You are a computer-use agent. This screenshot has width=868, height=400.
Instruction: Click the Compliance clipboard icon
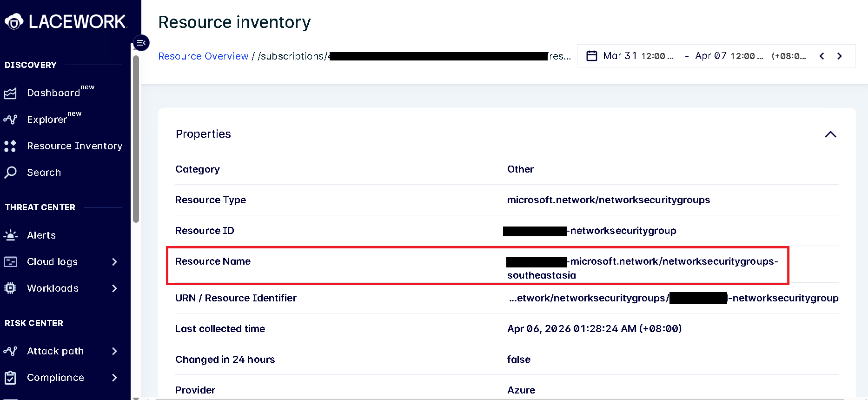(10, 378)
